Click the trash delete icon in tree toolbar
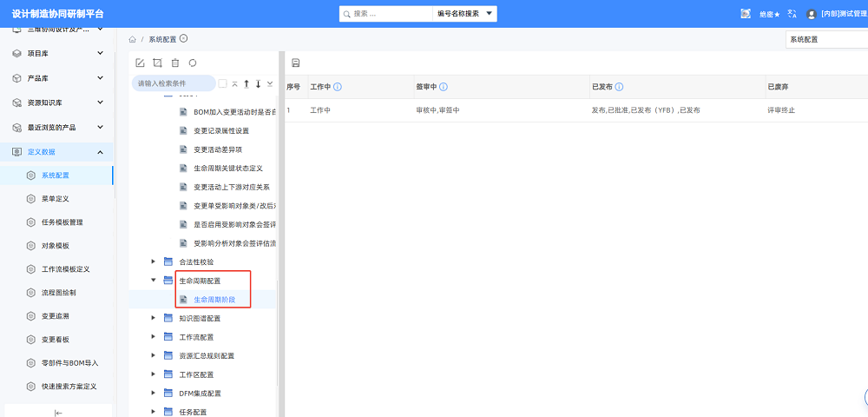868x417 pixels. (175, 63)
